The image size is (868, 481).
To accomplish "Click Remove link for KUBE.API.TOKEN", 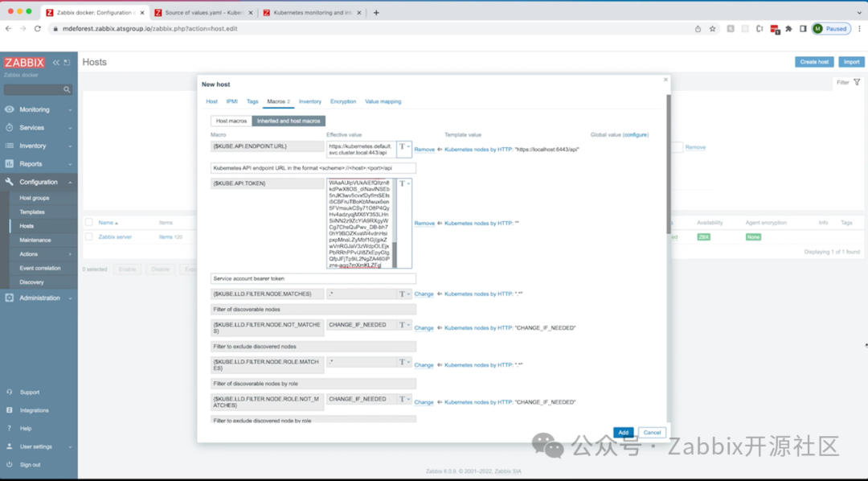I will click(x=424, y=224).
